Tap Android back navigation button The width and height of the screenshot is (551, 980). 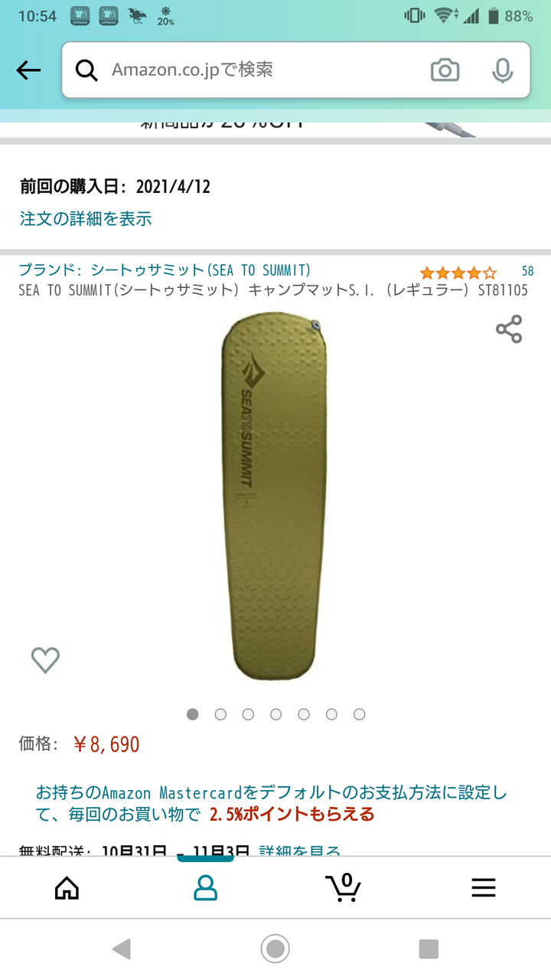[x=121, y=949]
